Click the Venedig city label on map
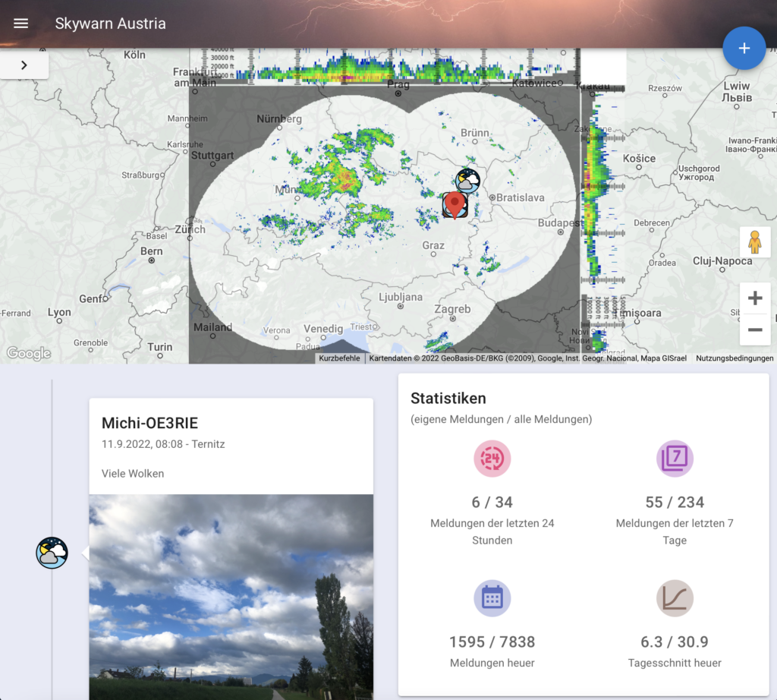 point(323,329)
